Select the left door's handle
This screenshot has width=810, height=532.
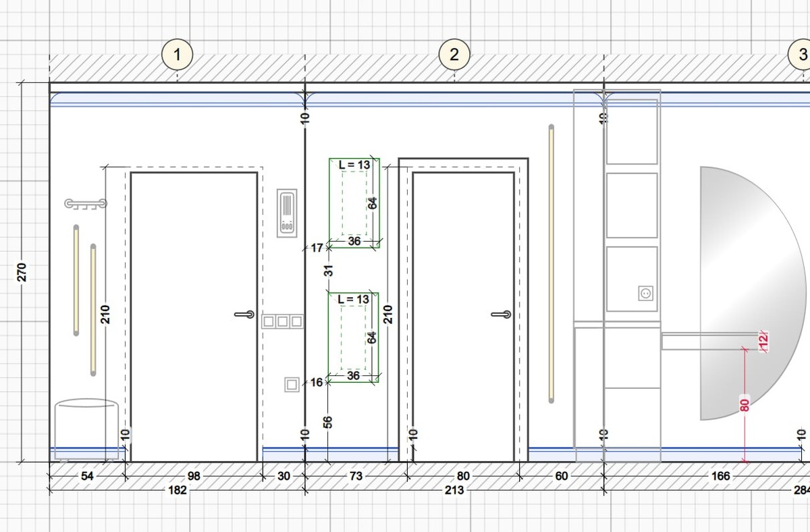point(244,315)
